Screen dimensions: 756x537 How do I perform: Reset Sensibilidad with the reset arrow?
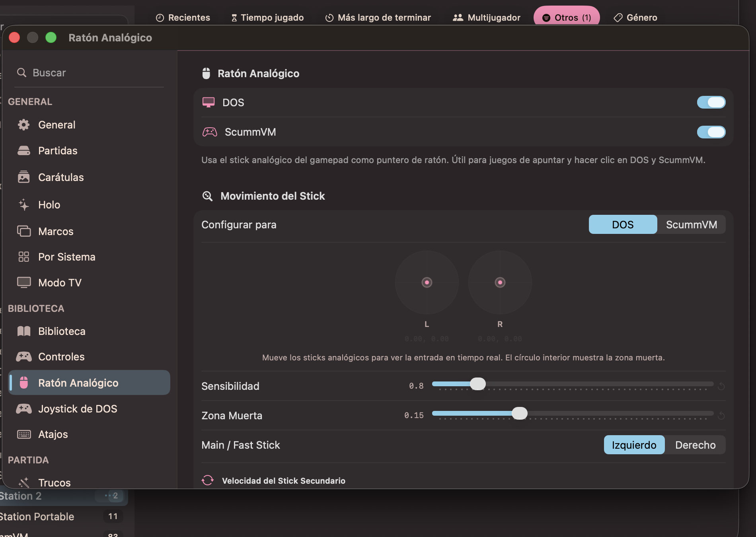coord(721,386)
